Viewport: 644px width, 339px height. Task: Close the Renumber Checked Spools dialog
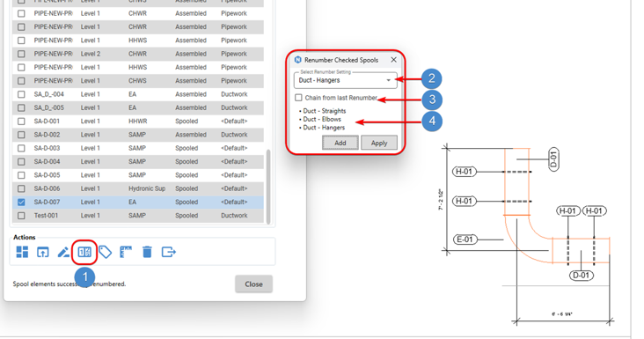point(393,60)
